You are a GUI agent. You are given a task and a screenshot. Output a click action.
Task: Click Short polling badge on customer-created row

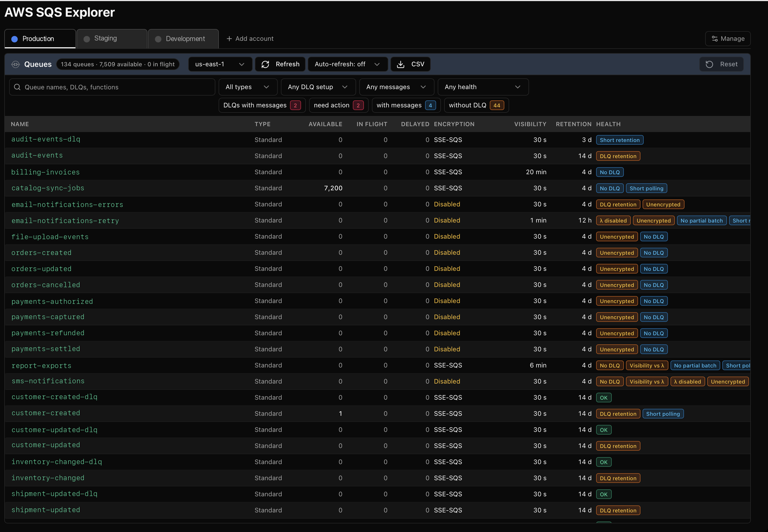pos(663,414)
